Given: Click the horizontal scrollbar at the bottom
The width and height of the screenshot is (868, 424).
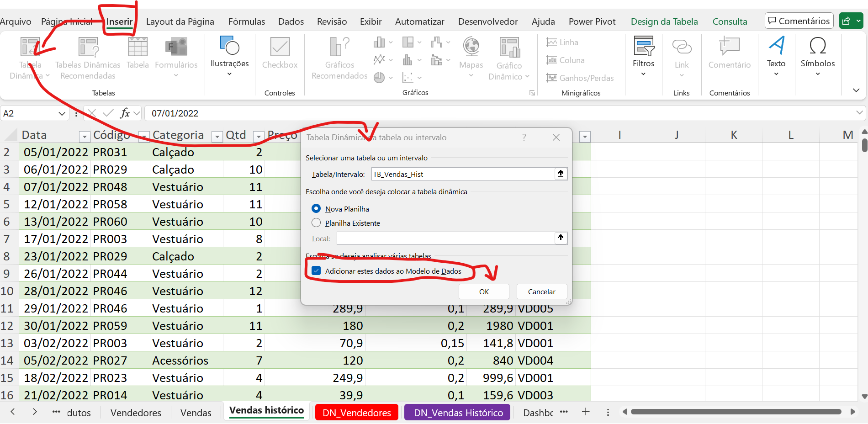Looking at the screenshot, I should (x=736, y=412).
